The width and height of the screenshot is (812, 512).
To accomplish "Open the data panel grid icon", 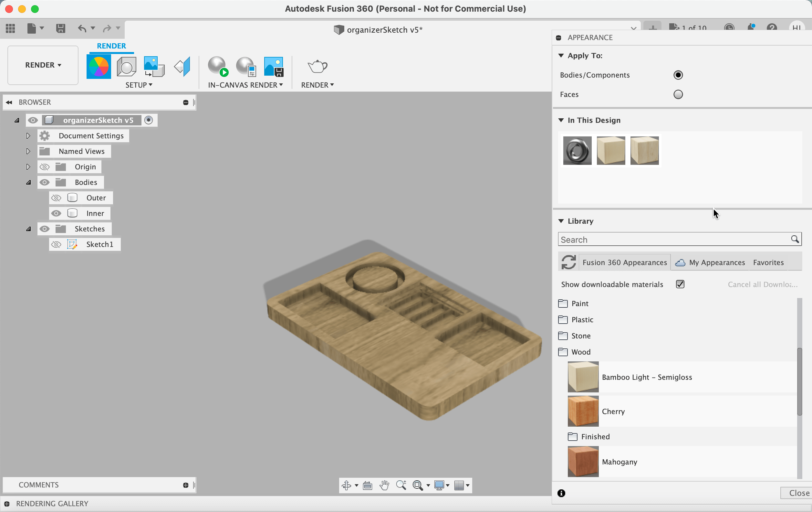I will click(10, 28).
